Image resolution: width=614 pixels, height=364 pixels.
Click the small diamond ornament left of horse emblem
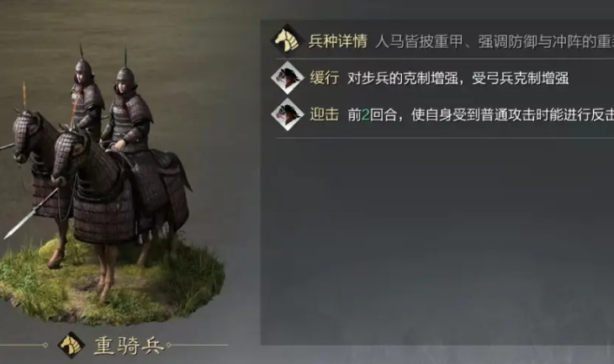click(45, 345)
